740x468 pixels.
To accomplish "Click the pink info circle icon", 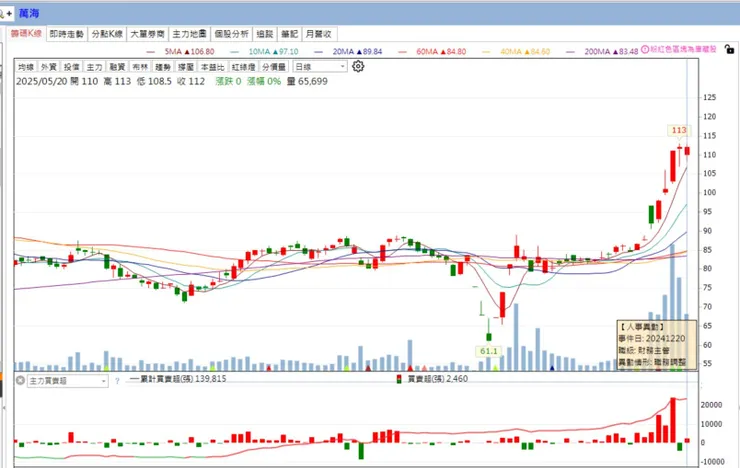I will [645, 50].
